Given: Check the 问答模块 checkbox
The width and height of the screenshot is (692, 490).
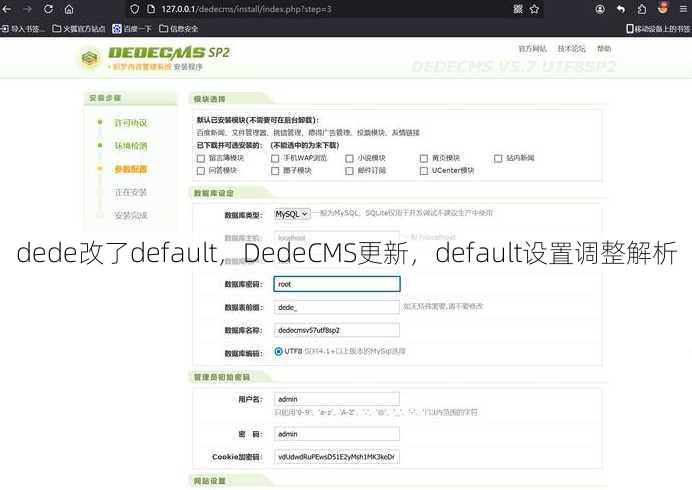Looking at the screenshot, I should coord(201,170).
